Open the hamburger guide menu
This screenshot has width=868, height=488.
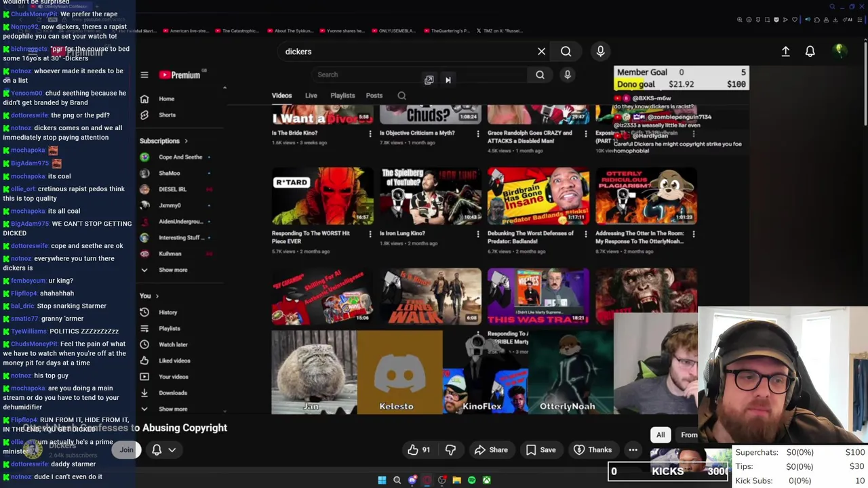coord(144,75)
